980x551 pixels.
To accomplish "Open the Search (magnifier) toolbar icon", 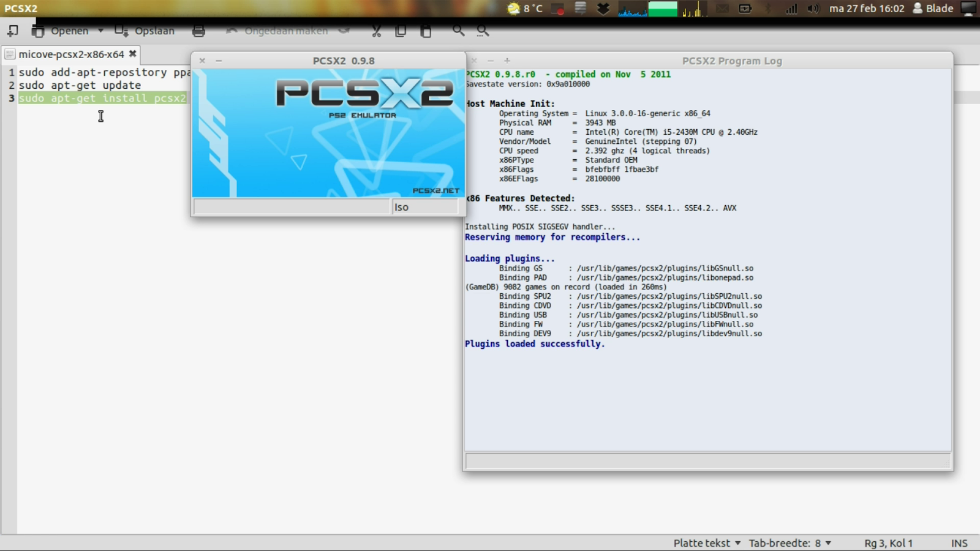I will tap(459, 30).
